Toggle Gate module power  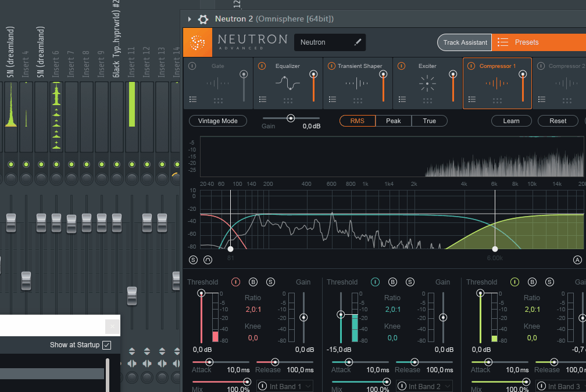(192, 66)
